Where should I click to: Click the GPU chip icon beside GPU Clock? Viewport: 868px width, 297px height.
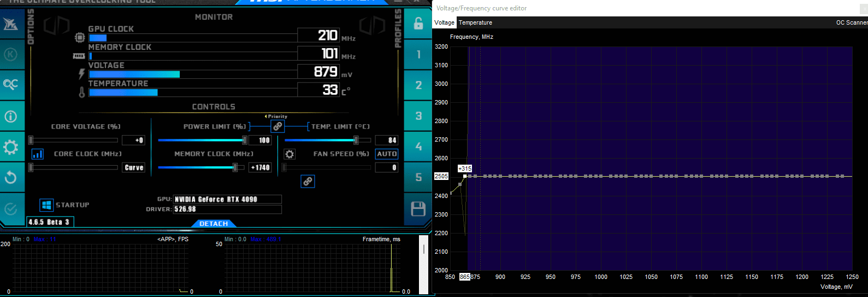(x=80, y=37)
